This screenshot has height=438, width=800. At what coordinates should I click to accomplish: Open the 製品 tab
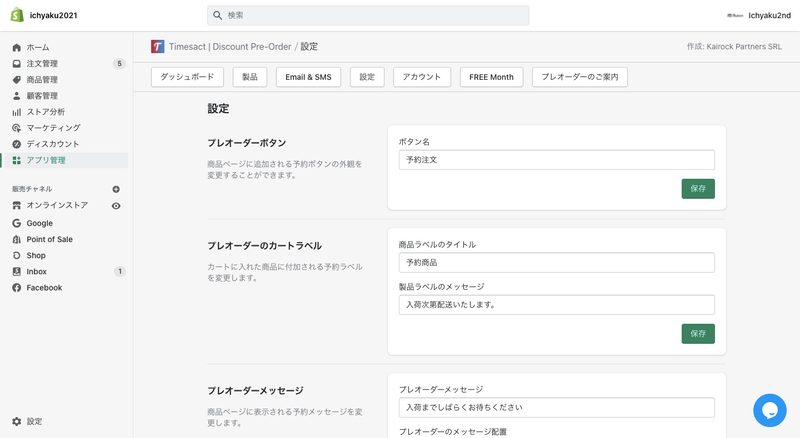click(250, 77)
